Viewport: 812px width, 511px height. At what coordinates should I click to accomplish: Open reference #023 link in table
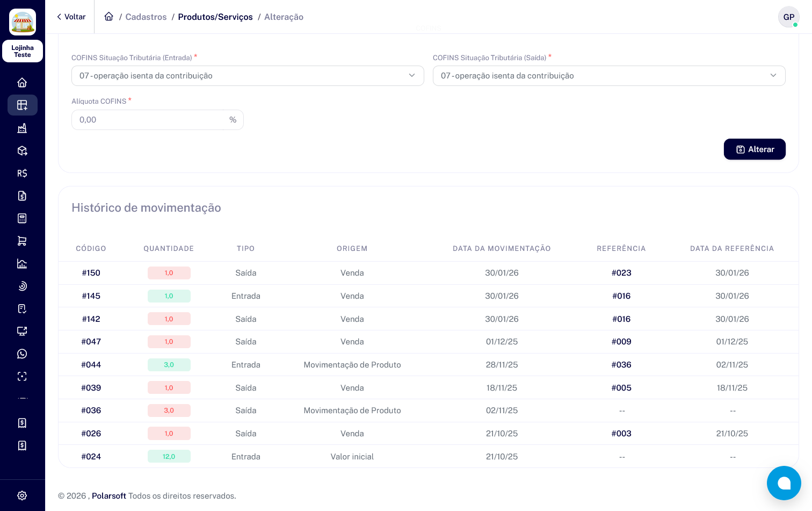pos(621,273)
